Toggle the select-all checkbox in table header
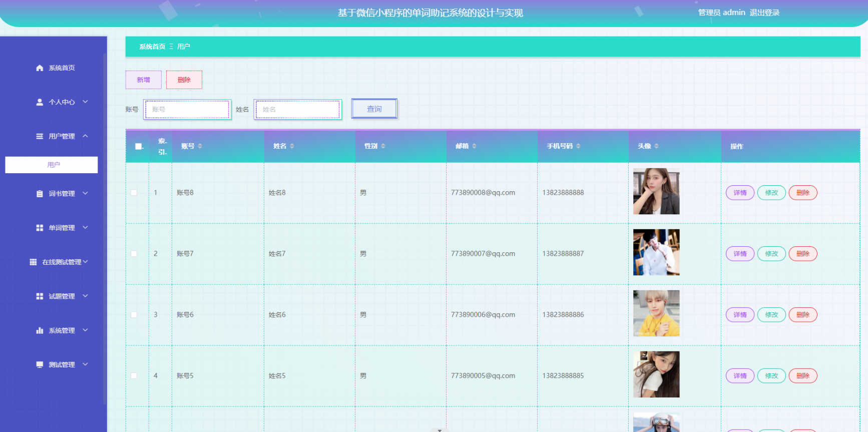Screen dimensions: 868x432 [139, 147]
